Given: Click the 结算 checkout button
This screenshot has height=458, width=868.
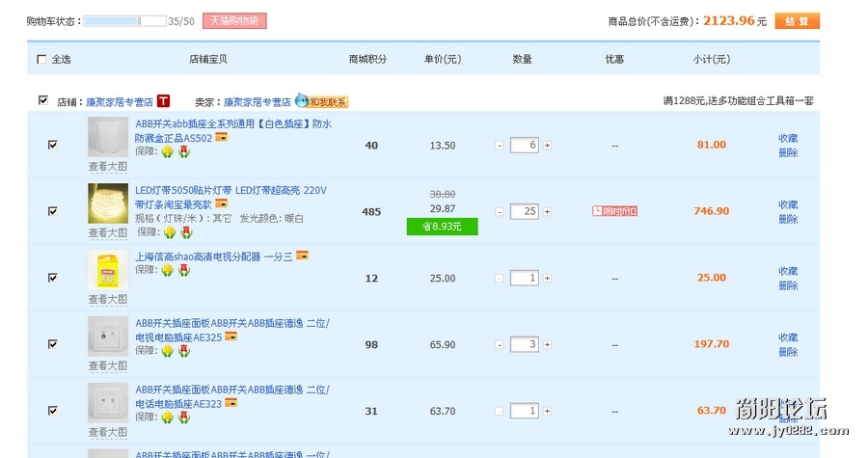Looking at the screenshot, I should pos(797,21).
